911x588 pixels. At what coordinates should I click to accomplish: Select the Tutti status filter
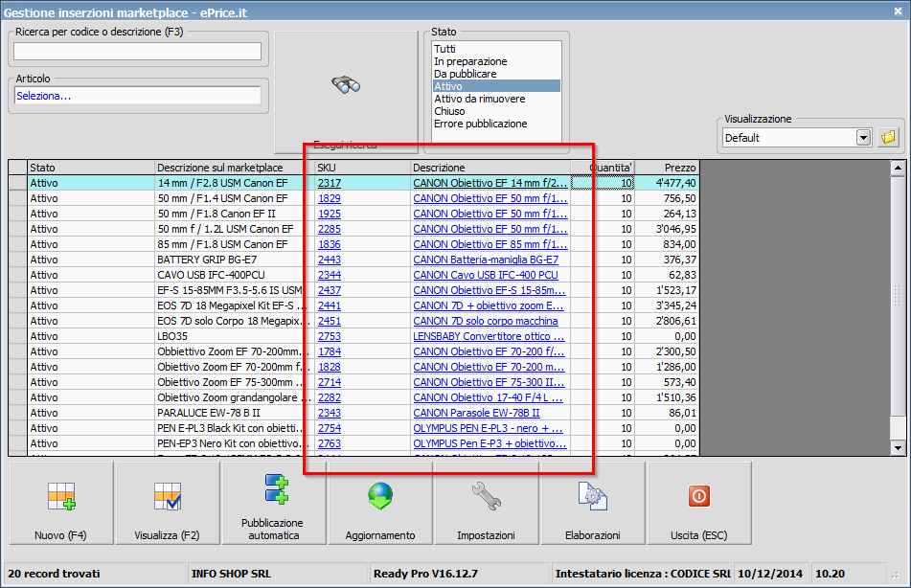pyautogui.click(x=445, y=49)
